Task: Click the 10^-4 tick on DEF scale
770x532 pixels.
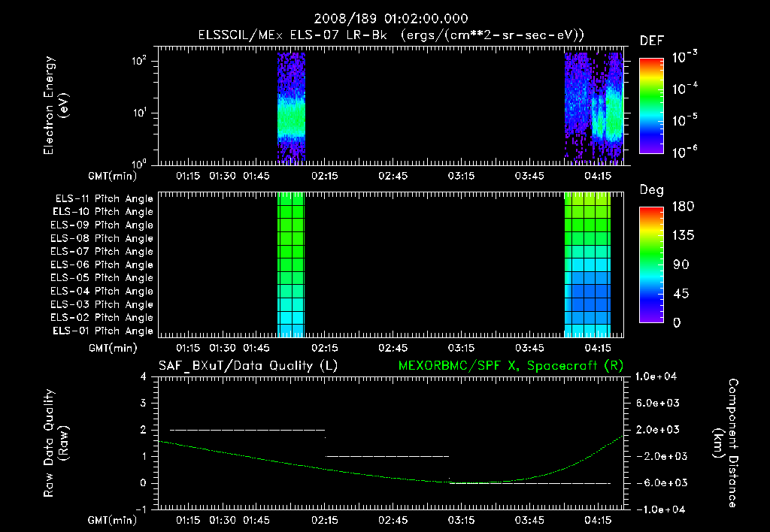Action: [x=684, y=89]
